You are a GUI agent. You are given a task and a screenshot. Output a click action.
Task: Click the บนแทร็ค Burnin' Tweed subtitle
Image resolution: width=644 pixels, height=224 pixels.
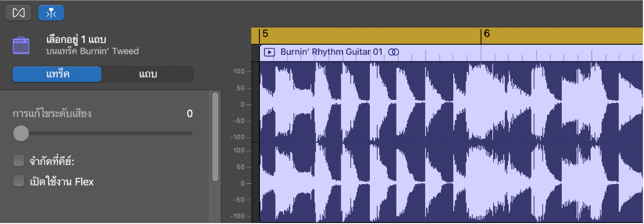tap(92, 51)
